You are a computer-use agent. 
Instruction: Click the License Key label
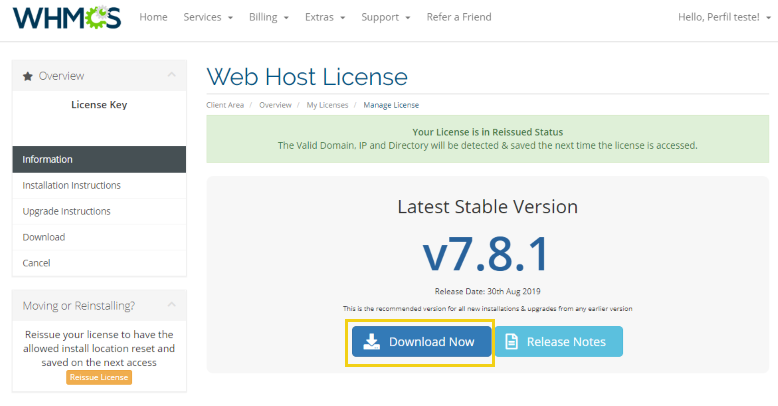(99, 105)
